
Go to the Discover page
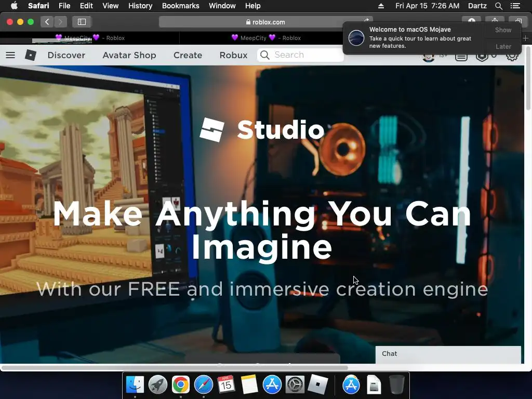pyautogui.click(x=66, y=55)
